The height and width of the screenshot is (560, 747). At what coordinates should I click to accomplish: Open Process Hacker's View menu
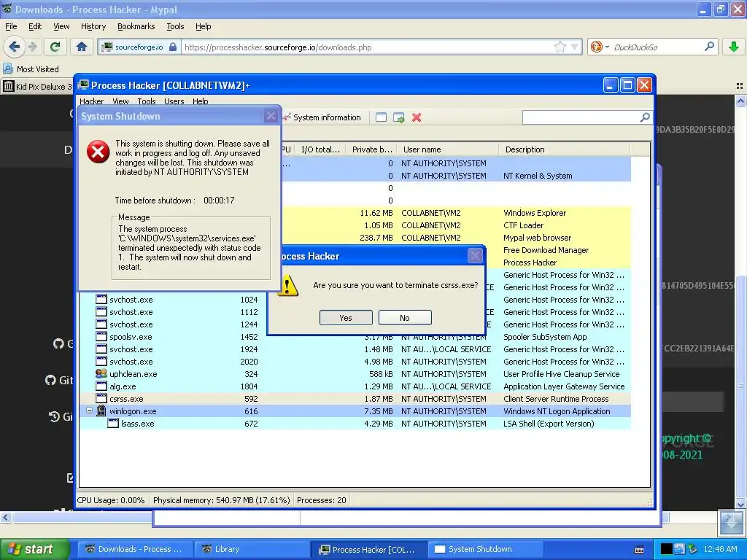[x=120, y=101]
